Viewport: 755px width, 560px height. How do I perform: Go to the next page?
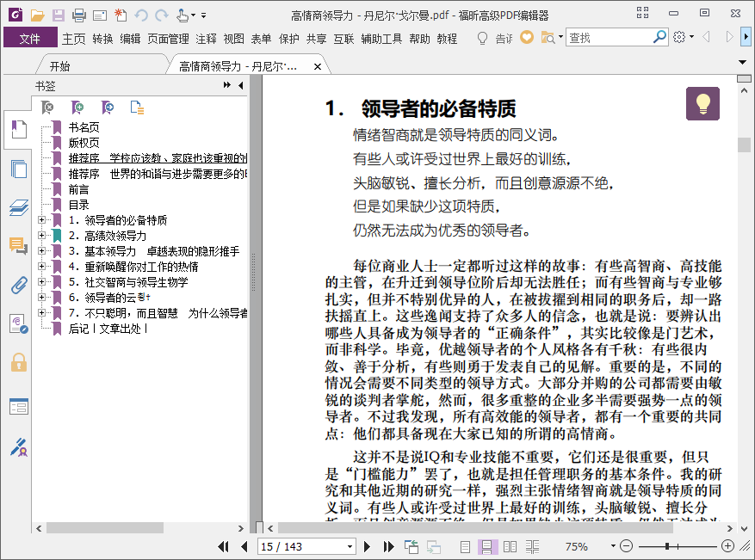[x=367, y=546]
